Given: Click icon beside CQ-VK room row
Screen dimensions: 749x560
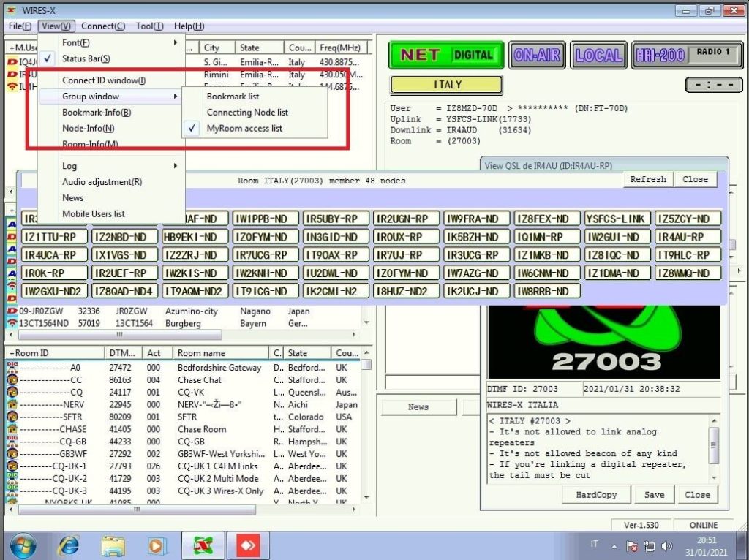Looking at the screenshot, I should coord(12,393).
